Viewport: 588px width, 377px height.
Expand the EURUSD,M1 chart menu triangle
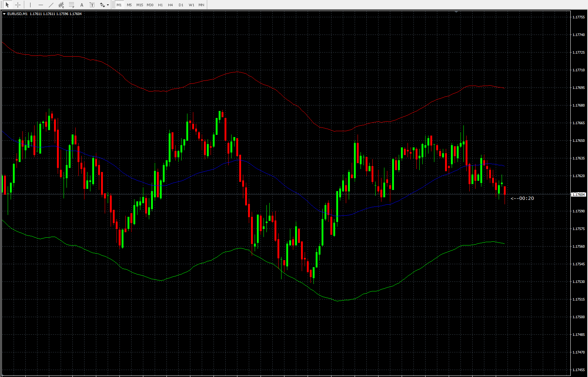(4, 14)
